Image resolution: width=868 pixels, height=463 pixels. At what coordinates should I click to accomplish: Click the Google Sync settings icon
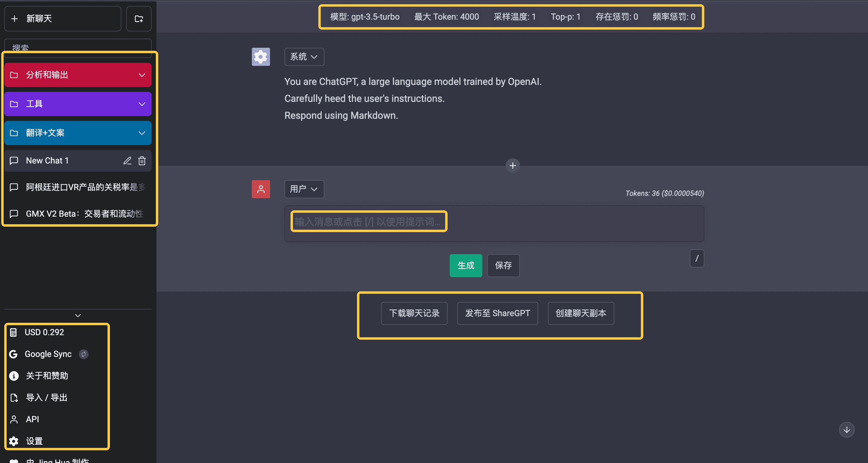tap(83, 354)
